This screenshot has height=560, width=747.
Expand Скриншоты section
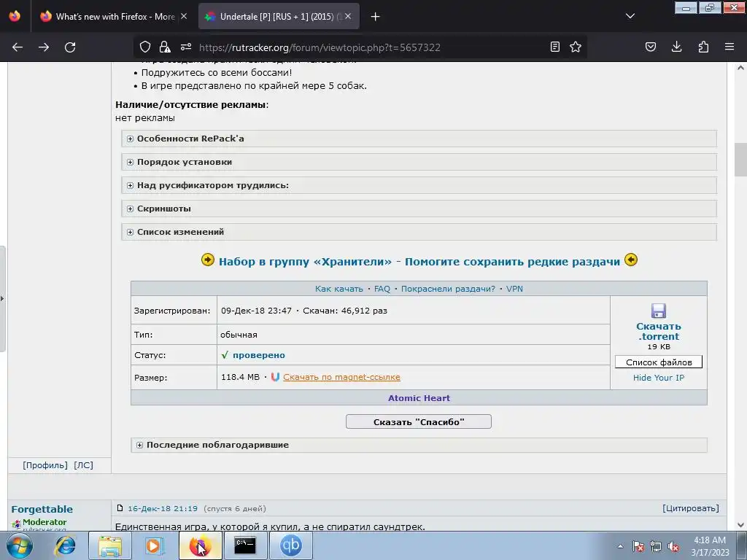click(x=419, y=209)
